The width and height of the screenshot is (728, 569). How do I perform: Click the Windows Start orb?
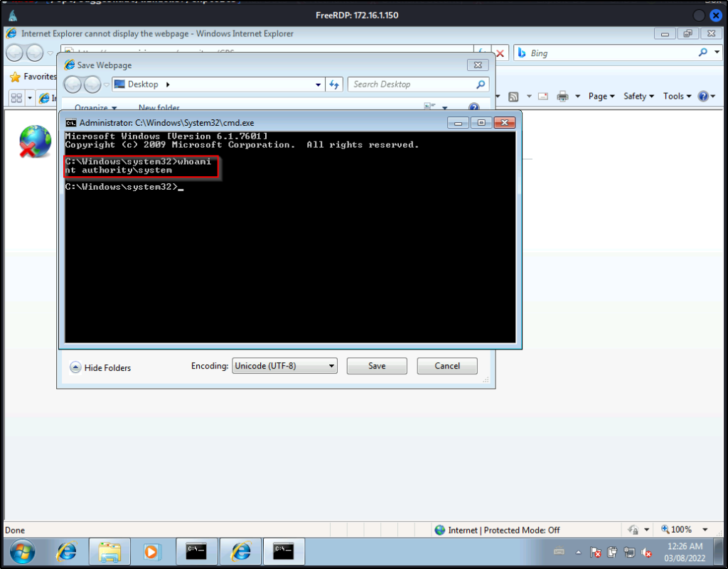coord(23,551)
